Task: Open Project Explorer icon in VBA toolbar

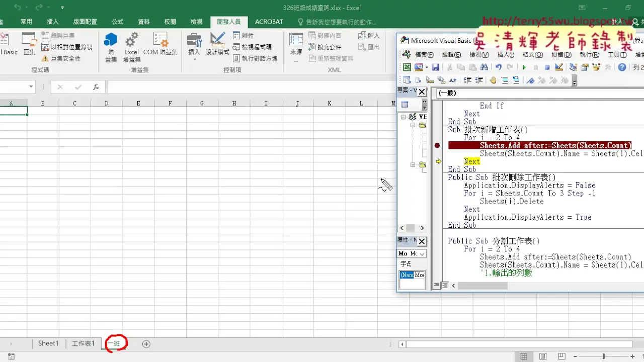Action: [x=573, y=67]
